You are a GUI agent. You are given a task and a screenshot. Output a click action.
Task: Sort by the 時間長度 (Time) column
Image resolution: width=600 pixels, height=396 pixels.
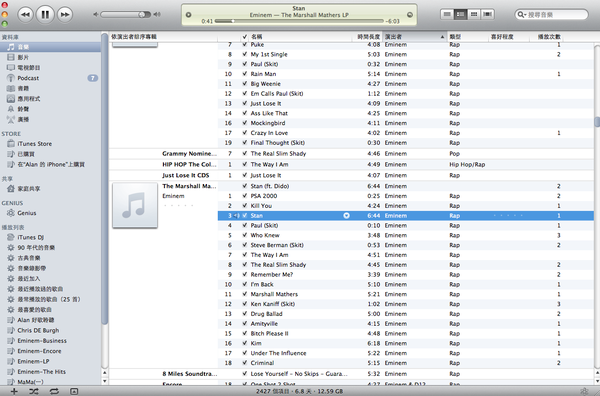[367, 37]
